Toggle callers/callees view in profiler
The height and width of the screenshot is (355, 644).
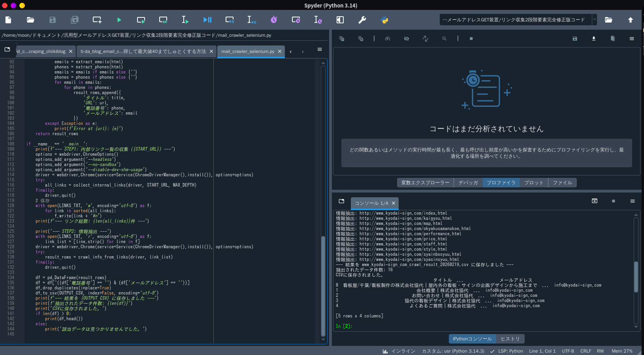426,39
